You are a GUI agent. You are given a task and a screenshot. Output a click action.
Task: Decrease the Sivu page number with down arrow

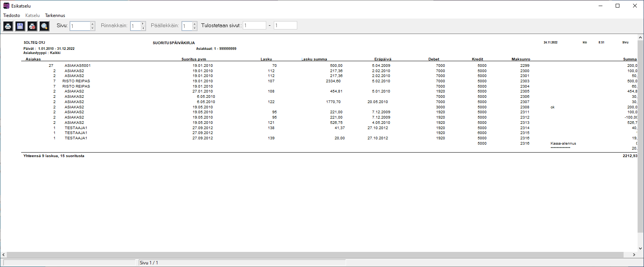tap(93, 28)
